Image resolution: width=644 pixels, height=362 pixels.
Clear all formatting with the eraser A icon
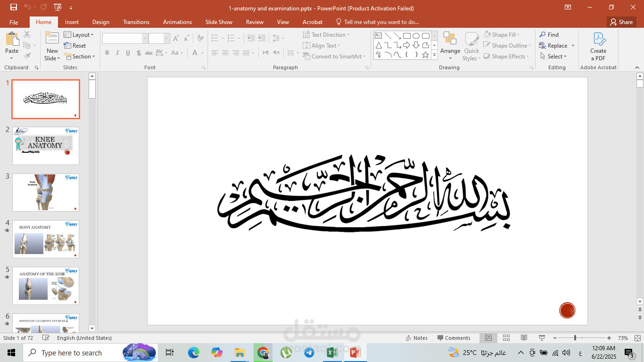pos(200,39)
